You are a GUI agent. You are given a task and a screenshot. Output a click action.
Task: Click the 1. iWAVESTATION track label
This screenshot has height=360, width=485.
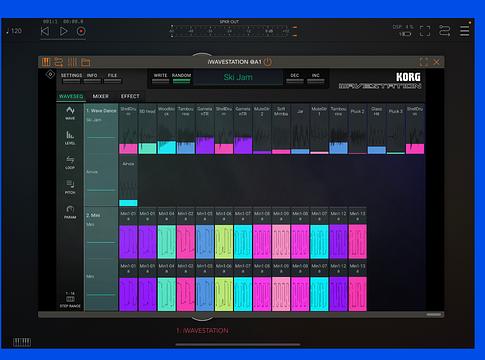202,331
